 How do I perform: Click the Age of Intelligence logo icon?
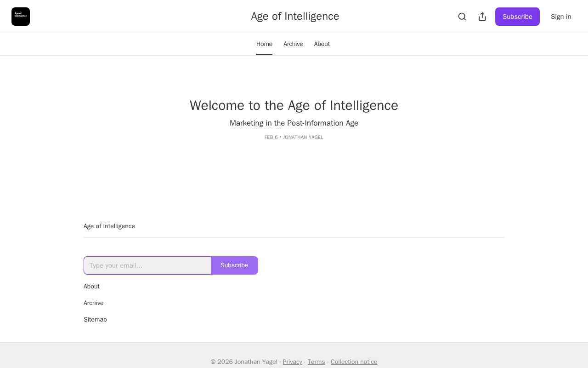(21, 17)
